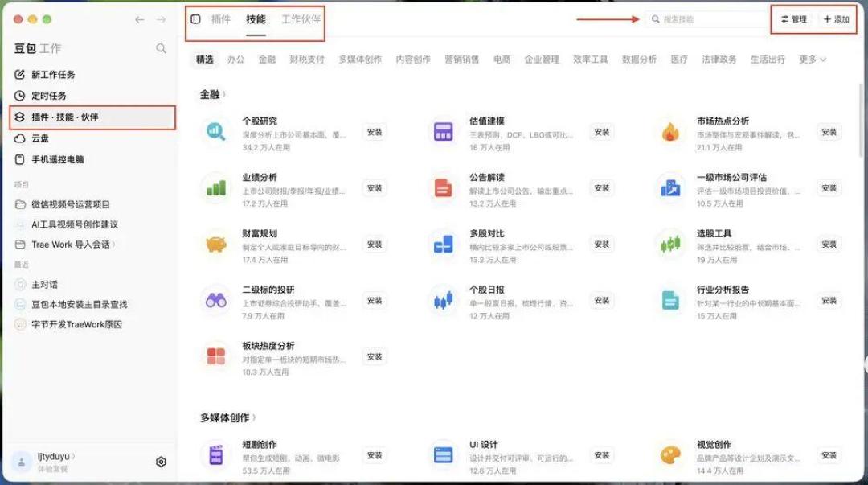Install the 板块热度分析 skill

[x=375, y=356]
